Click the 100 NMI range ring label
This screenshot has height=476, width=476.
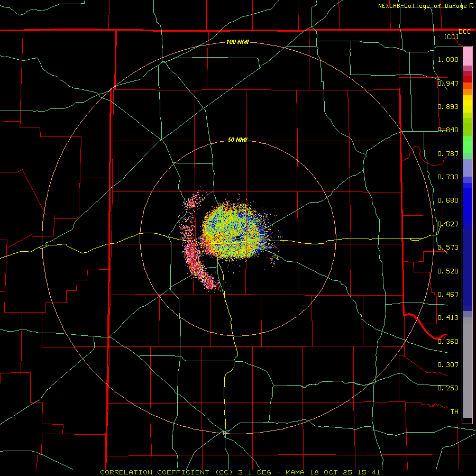pos(237,42)
